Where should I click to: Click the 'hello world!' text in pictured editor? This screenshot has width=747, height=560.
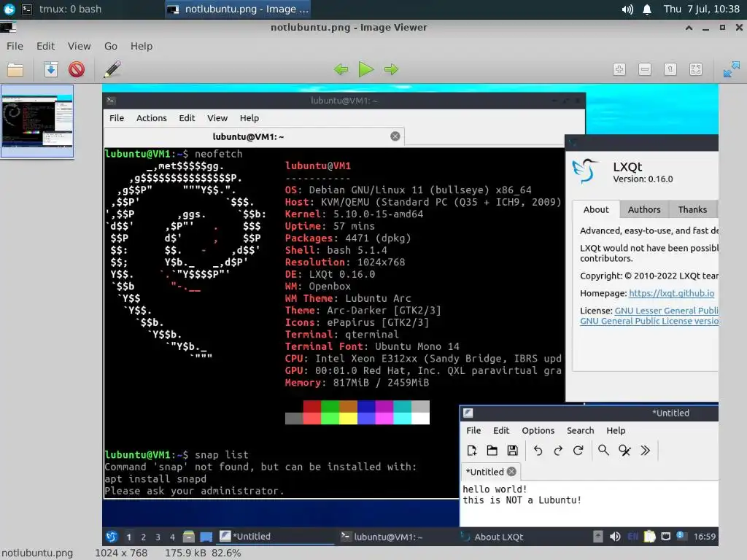(x=495, y=489)
